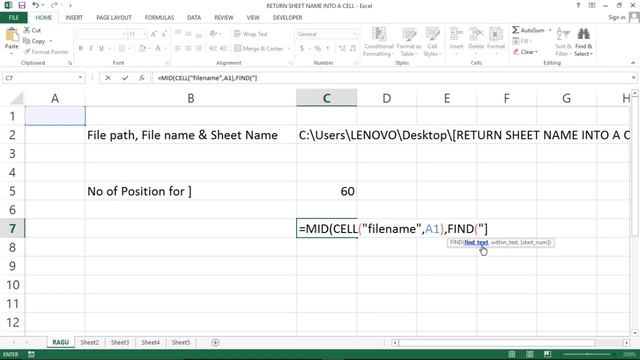
Task: Open Cell Styles gallery
Action: (x=432, y=42)
